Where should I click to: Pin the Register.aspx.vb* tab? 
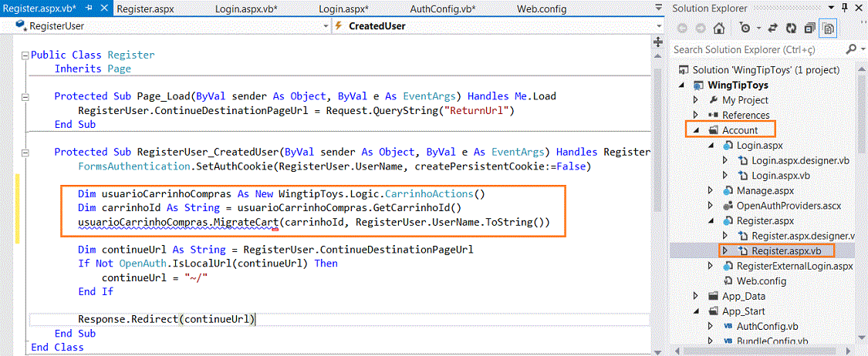pos(90,8)
